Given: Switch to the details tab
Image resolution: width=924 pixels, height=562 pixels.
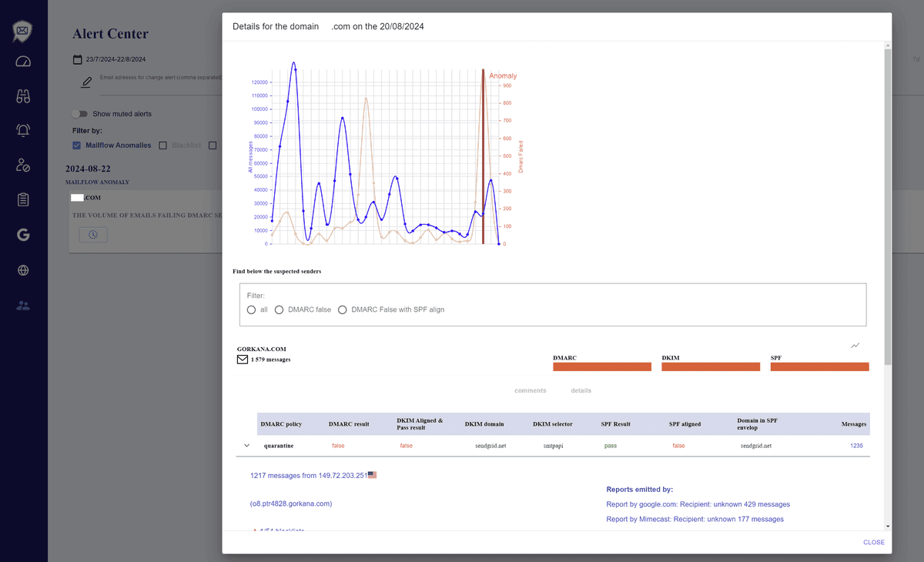Looking at the screenshot, I should click(581, 390).
